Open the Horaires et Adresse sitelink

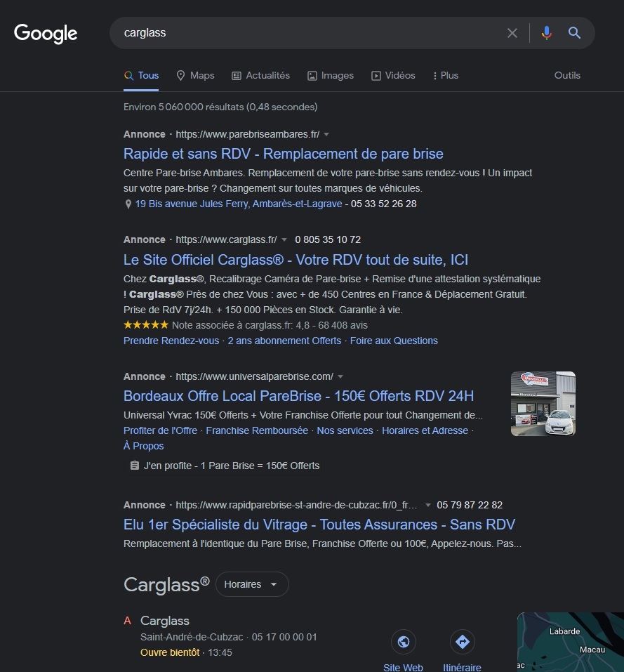(425, 430)
